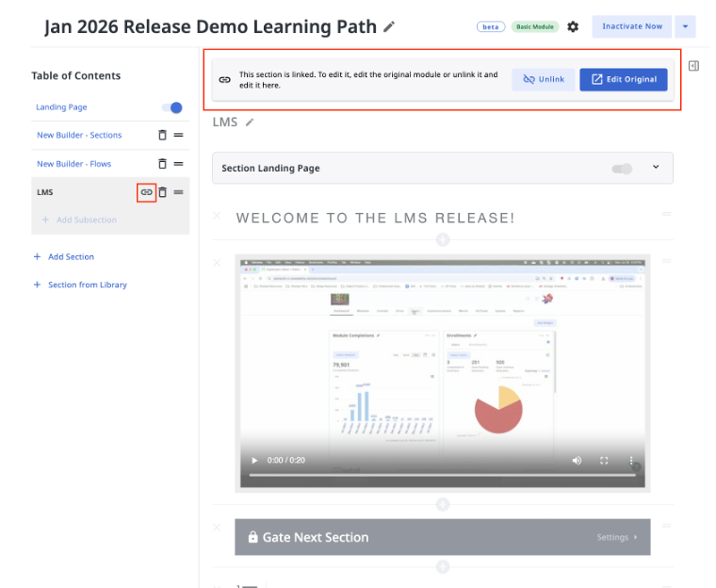Click linked-section chain icon on LMS row
This screenshot has height=588, width=716.
[147, 192]
